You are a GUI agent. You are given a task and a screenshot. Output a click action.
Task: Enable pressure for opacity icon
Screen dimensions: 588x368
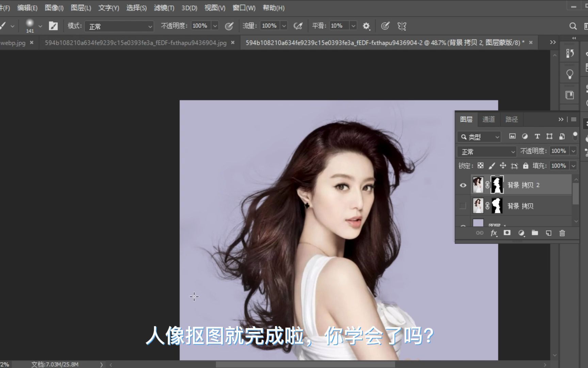pyautogui.click(x=229, y=26)
